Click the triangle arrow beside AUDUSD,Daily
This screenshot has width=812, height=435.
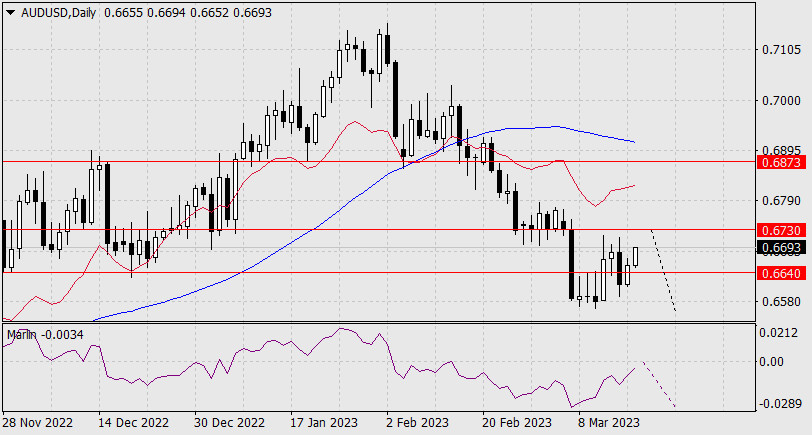11,12
